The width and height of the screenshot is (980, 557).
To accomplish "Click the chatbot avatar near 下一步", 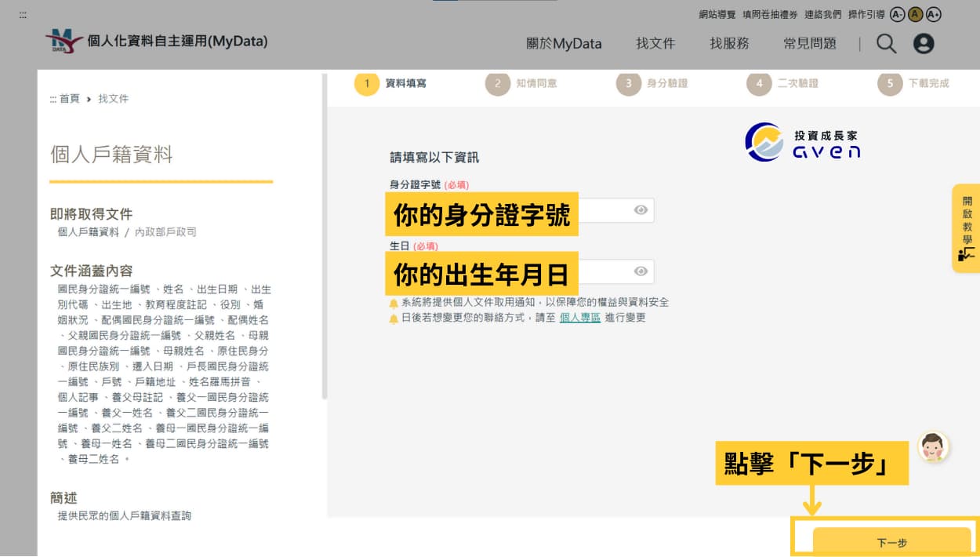I will pos(933,448).
